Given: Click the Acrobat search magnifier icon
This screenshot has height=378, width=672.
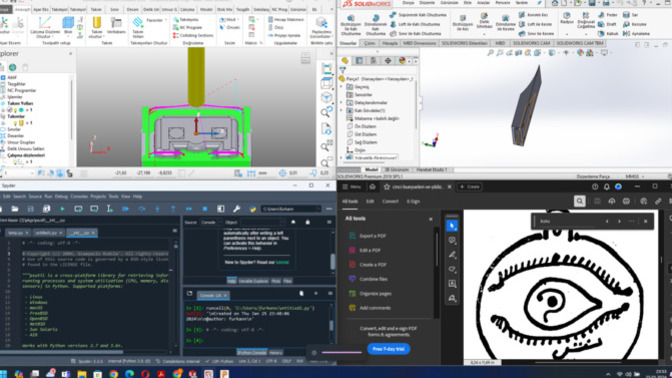Looking at the screenshot, I should click(579, 201).
